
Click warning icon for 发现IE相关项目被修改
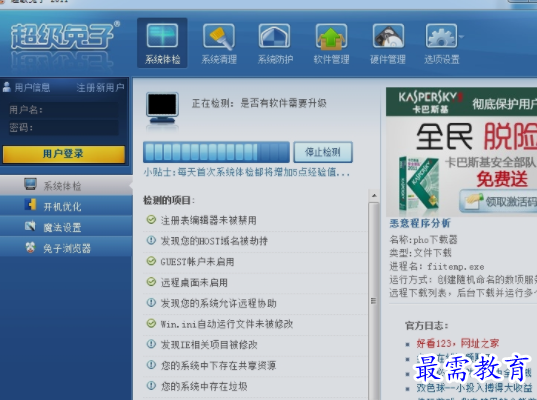(151, 344)
